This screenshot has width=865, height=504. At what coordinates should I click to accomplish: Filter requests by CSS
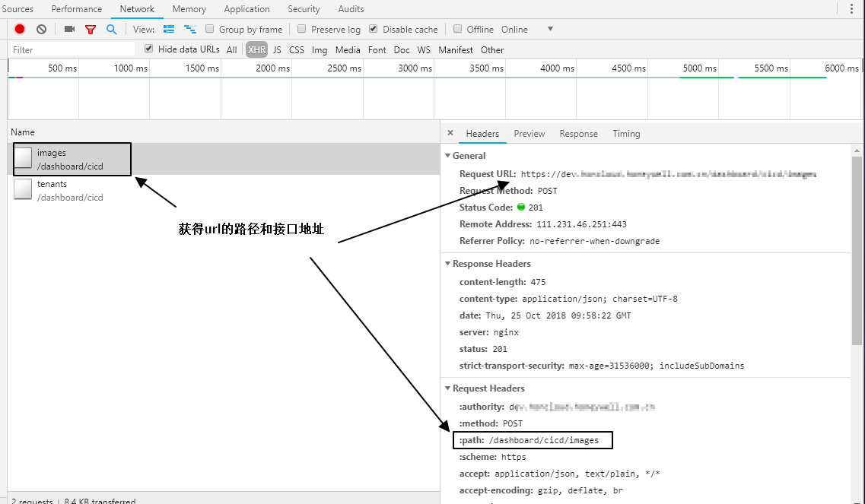(x=296, y=49)
